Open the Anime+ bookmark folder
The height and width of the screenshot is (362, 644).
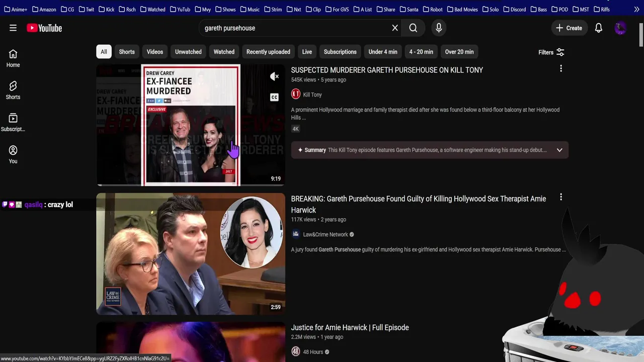click(15, 9)
